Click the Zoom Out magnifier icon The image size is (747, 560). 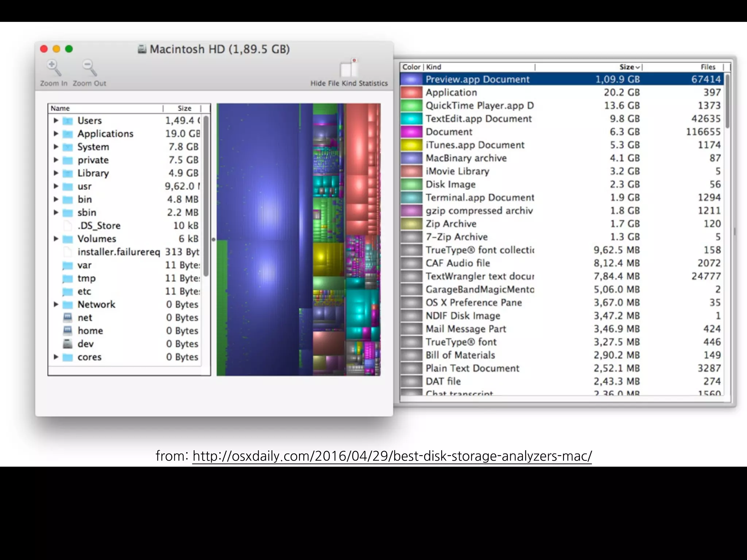tap(89, 68)
